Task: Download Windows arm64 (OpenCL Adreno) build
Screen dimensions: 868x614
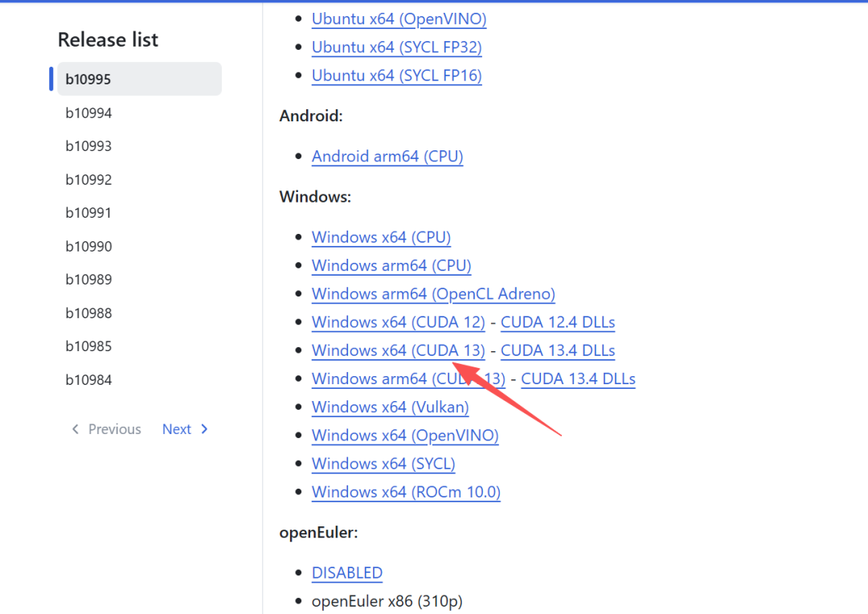Action: click(x=433, y=294)
